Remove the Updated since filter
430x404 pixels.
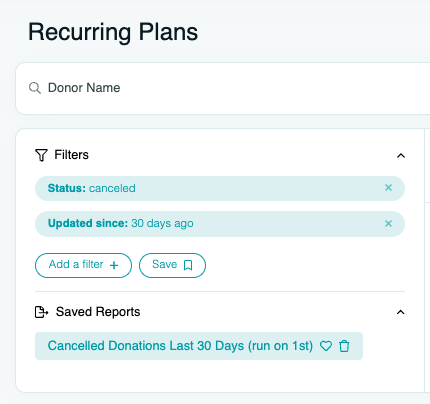tap(388, 223)
